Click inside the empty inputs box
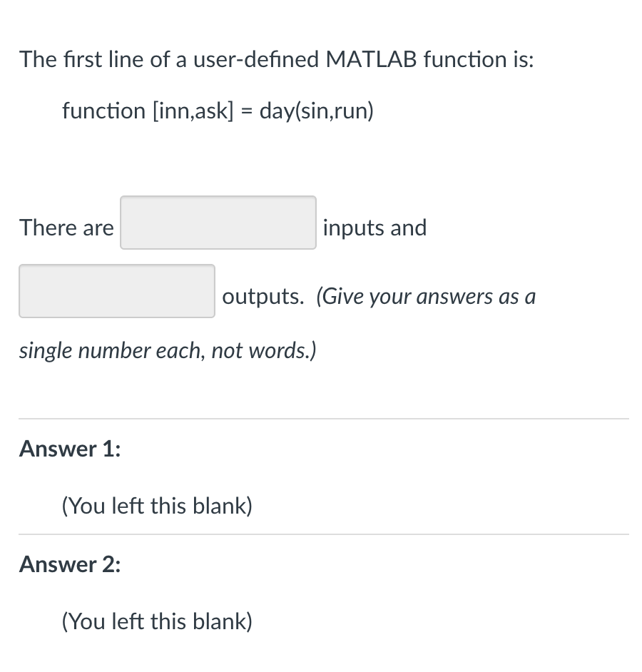 (x=218, y=223)
